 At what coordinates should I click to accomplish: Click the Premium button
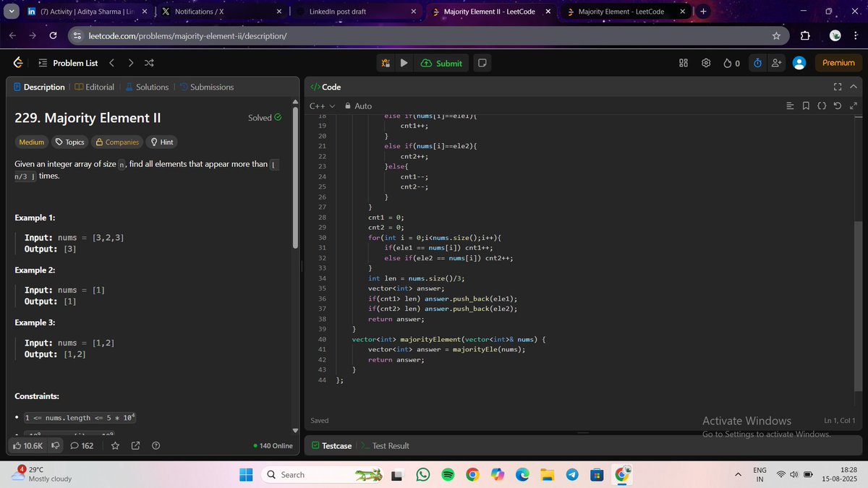coord(838,63)
